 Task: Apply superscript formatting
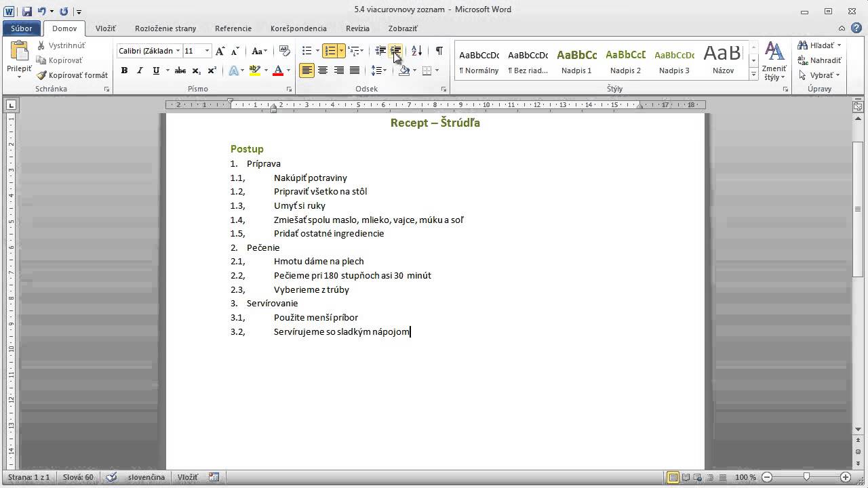(x=212, y=70)
